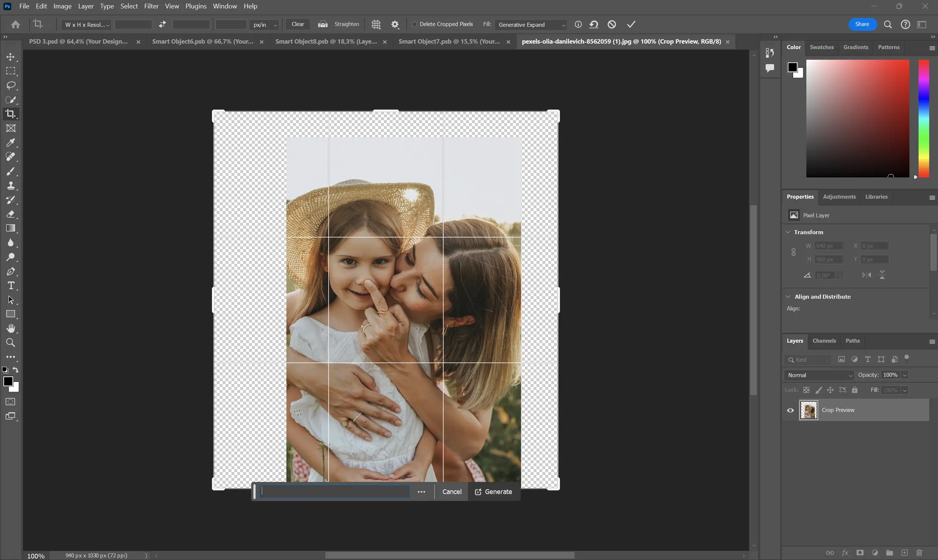The image size is (938, 560).
Task: Select the Frame tool
Action: (11, 128)
